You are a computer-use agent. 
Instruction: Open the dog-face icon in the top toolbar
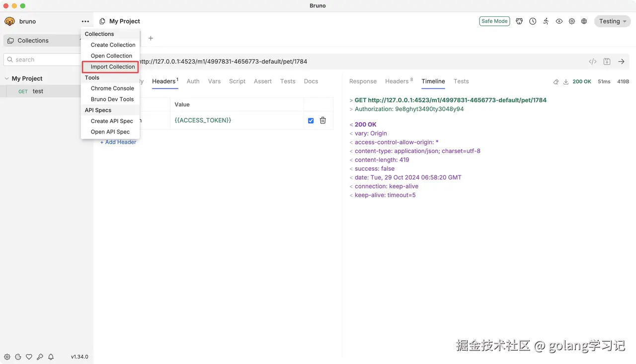tap(519, 21)
